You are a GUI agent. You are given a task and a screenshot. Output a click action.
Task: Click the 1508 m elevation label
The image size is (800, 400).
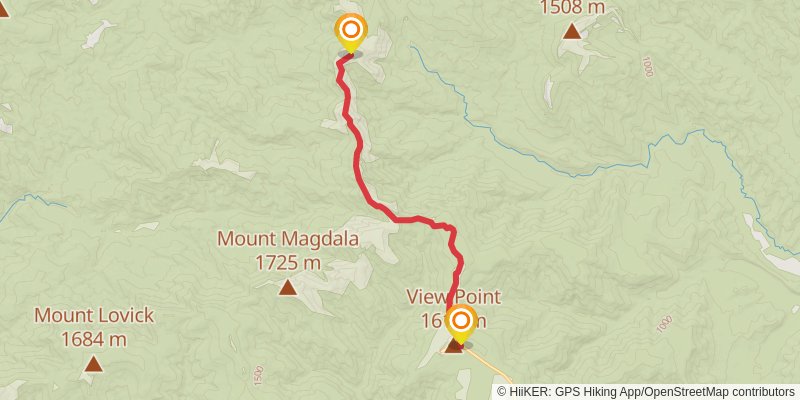(x=572, y=7)
